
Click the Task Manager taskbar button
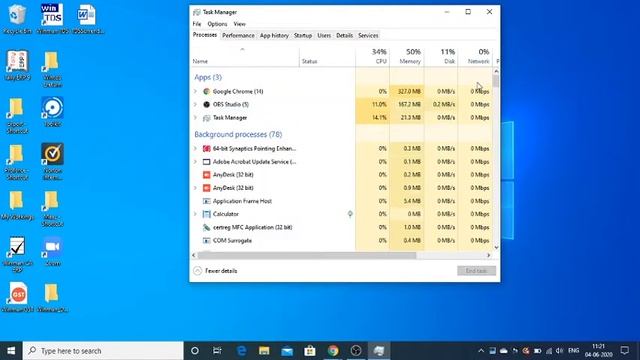pos(379,351)
